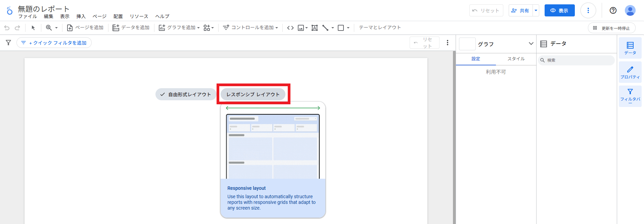Switch to the スタイル tab
This screenshot has height=224, width=644.
(x=516, y=59)
